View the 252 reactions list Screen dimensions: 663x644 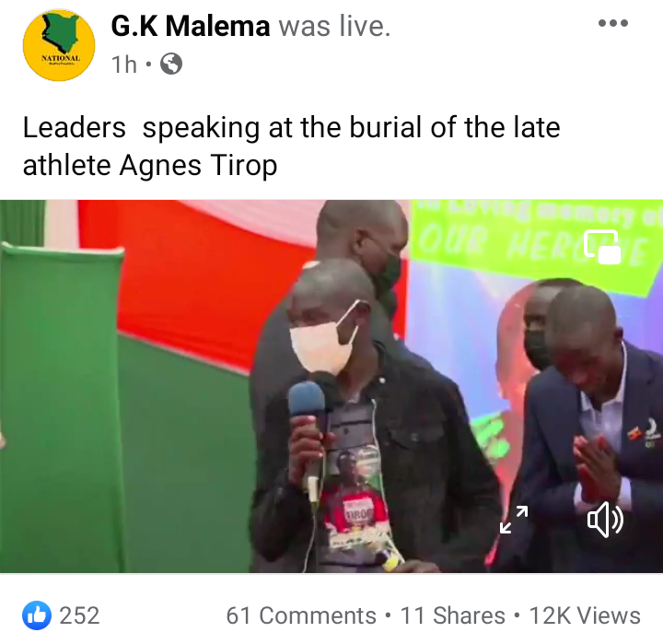tap(79, 615)
